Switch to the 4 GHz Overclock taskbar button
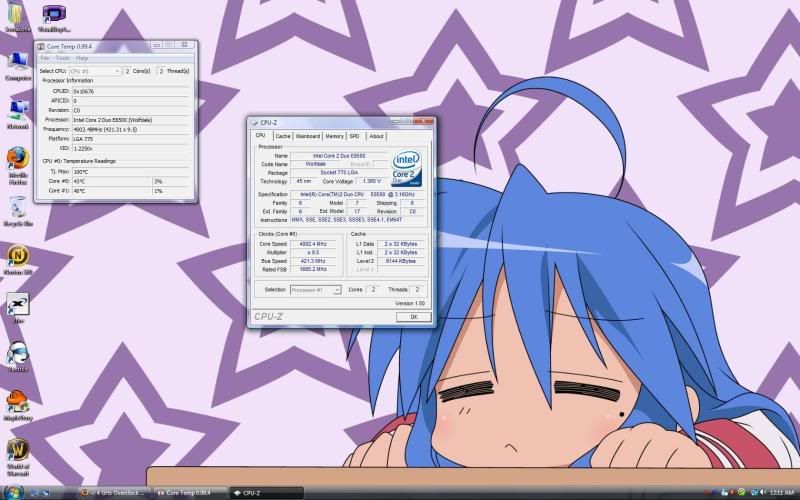Image resolution: width=800 pixels, height=500 pixels. pos(116,493)
